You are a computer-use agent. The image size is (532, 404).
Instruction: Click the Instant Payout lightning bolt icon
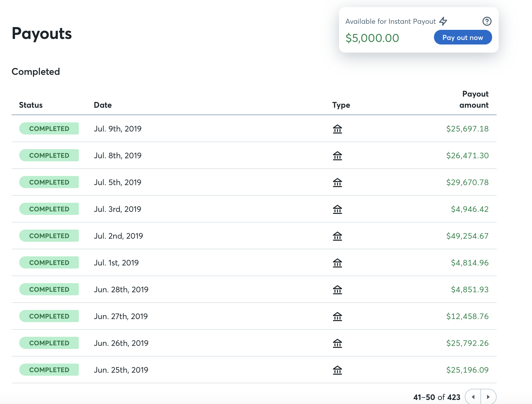tap(443, 21)
